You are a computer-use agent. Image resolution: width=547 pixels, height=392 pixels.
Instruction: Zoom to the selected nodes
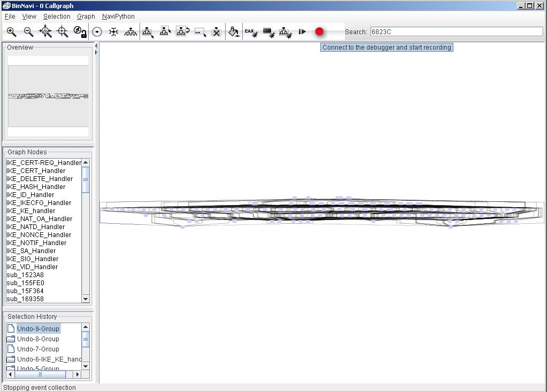point(63,32)
